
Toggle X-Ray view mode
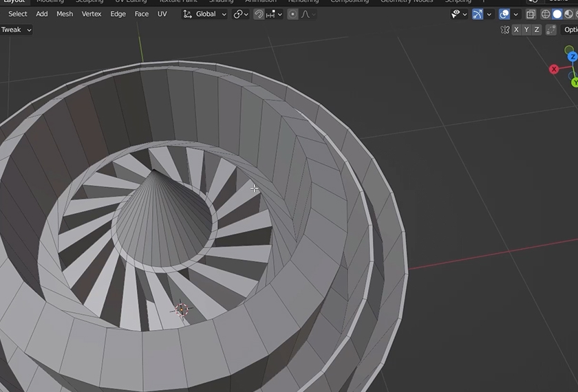point(531,14)
